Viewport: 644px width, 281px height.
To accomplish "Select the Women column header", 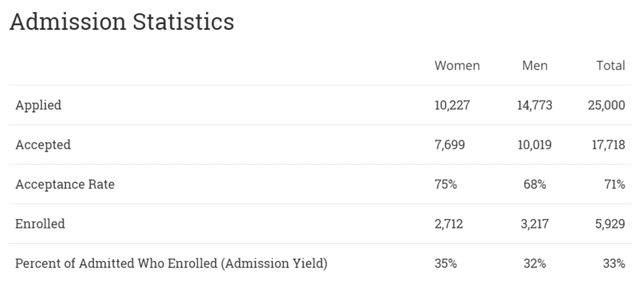I will pos(457,65).
